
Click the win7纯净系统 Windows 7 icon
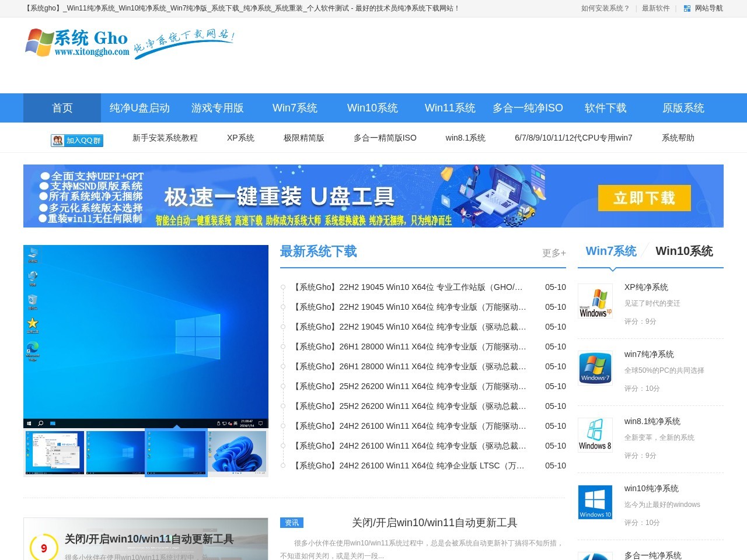tap(595, 368)
